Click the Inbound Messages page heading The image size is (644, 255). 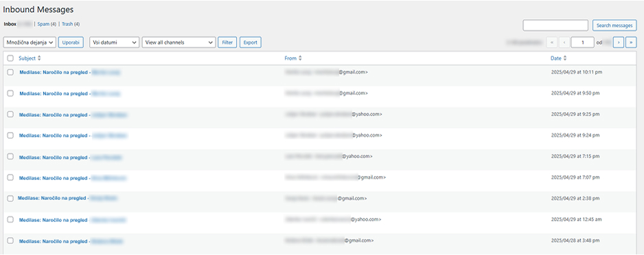click(x=38, y=9)
